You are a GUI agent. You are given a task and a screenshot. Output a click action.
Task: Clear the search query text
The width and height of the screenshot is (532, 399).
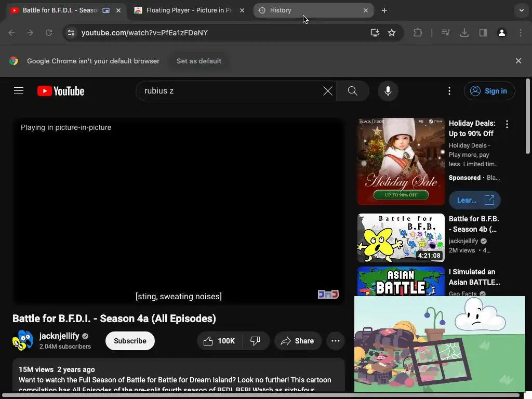click(328, 91)
